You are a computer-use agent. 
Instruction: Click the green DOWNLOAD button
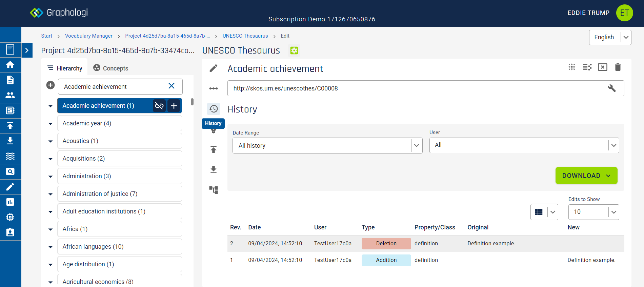tap(586, 176)
